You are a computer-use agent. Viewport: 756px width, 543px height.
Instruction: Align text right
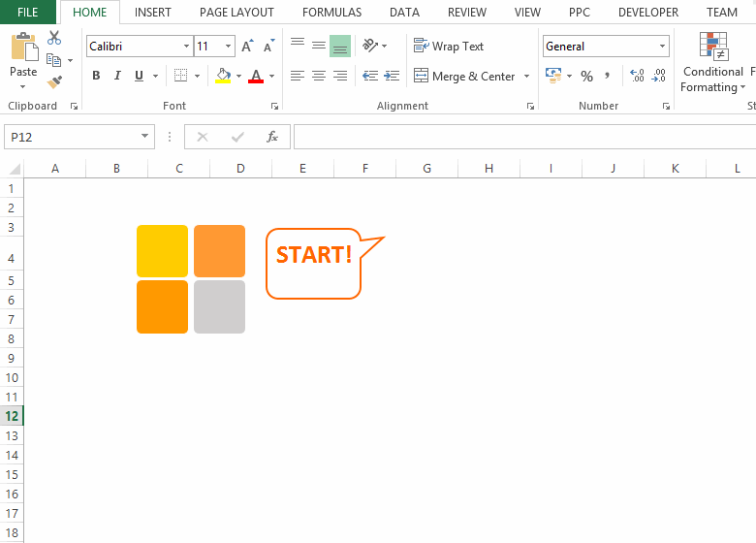coord(340,76)
